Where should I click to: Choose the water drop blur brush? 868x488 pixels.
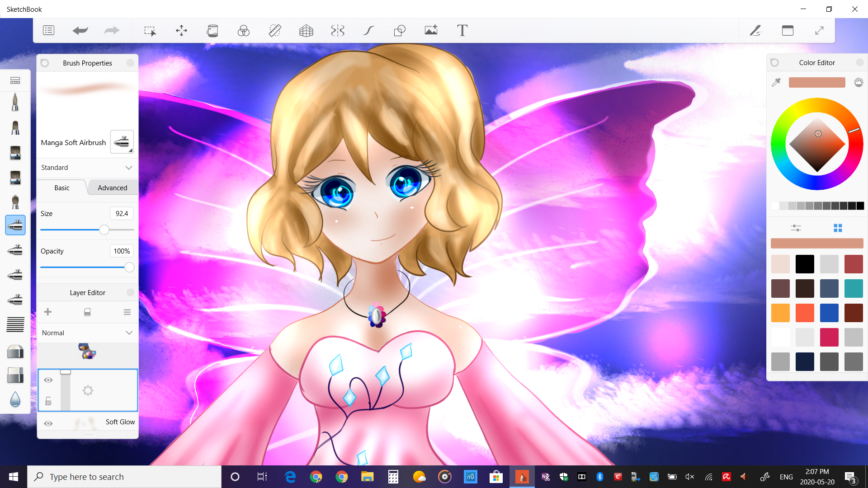(15, 399)
